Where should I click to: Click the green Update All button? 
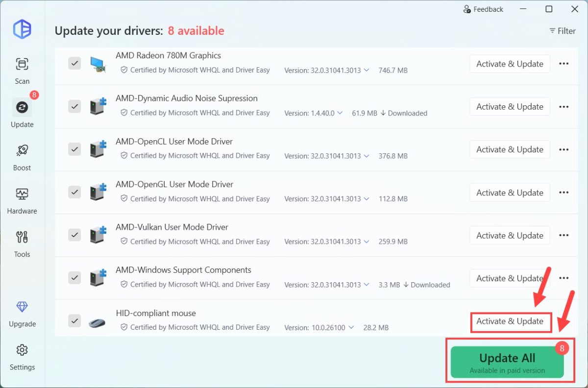[x=507, y=362]
